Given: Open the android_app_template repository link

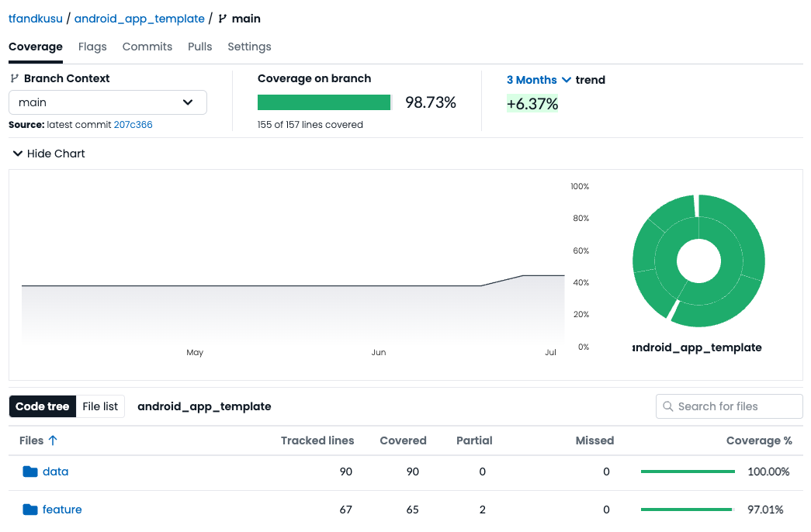Looking at the screenshot, I should click(140, 19).
